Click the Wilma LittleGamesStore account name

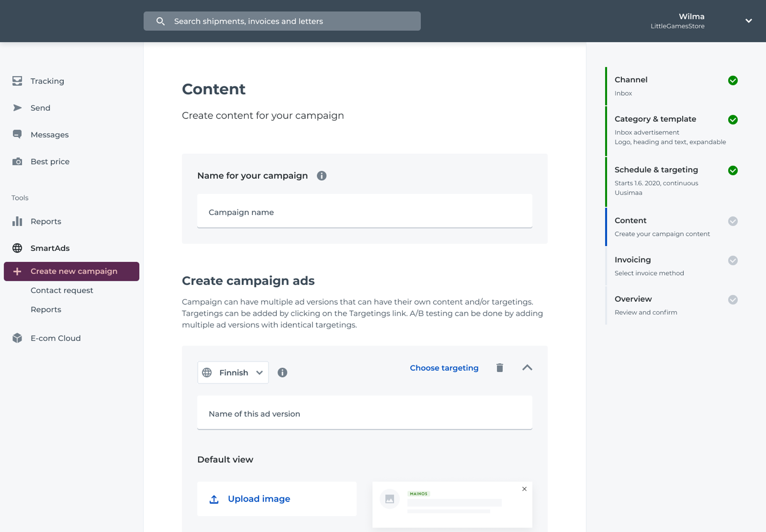tap(677, 21)
